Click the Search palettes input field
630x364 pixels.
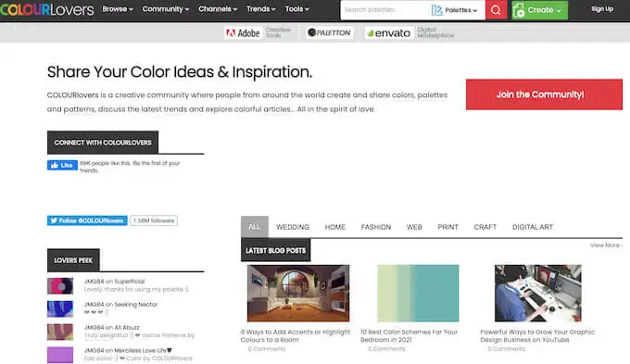384,10
